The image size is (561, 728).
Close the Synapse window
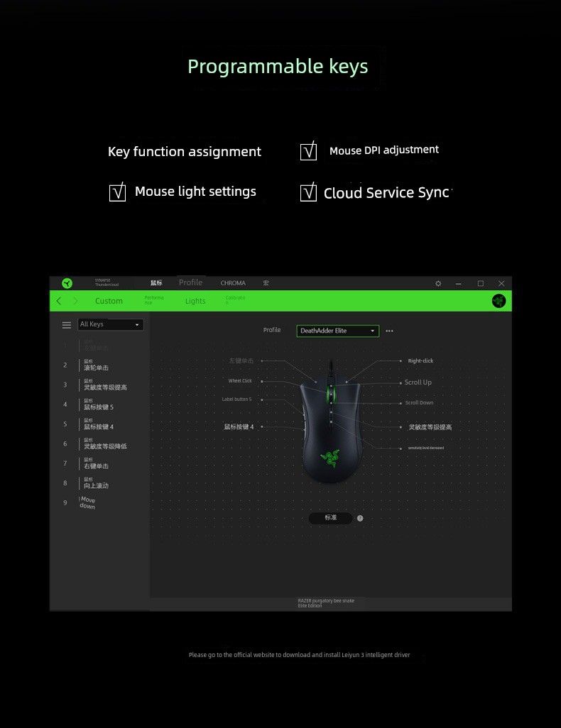coord(501,283)
